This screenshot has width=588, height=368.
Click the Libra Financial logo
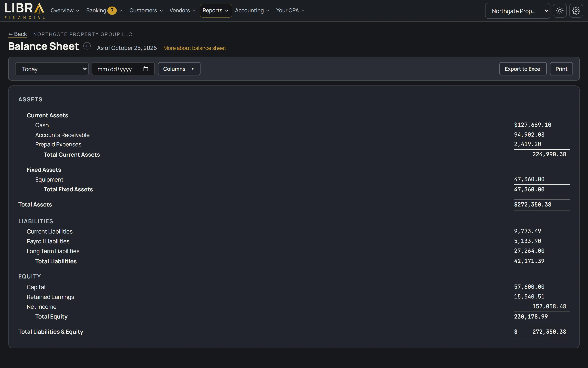pos(24,11)
